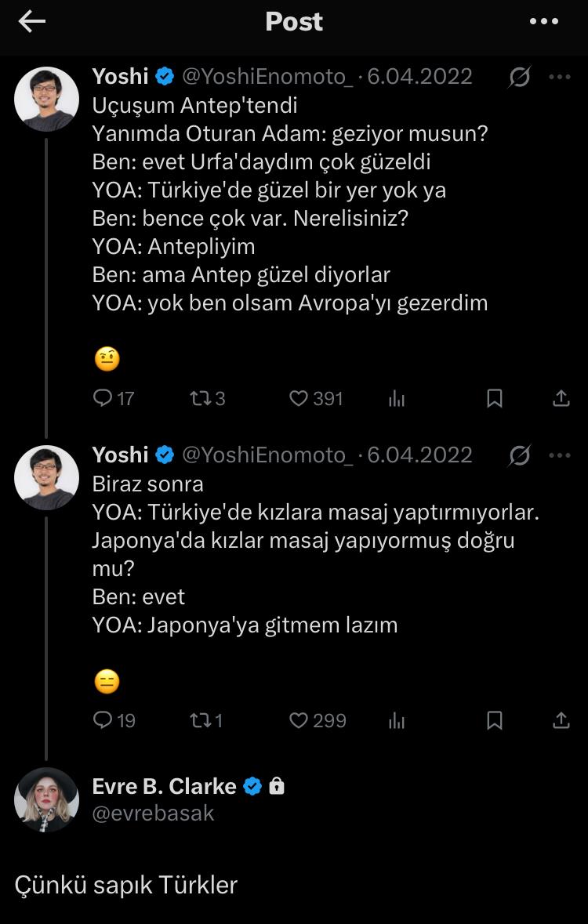Like the tweet with 299 likes
This screenshot has width=588, height=924.
coord(299,719)
